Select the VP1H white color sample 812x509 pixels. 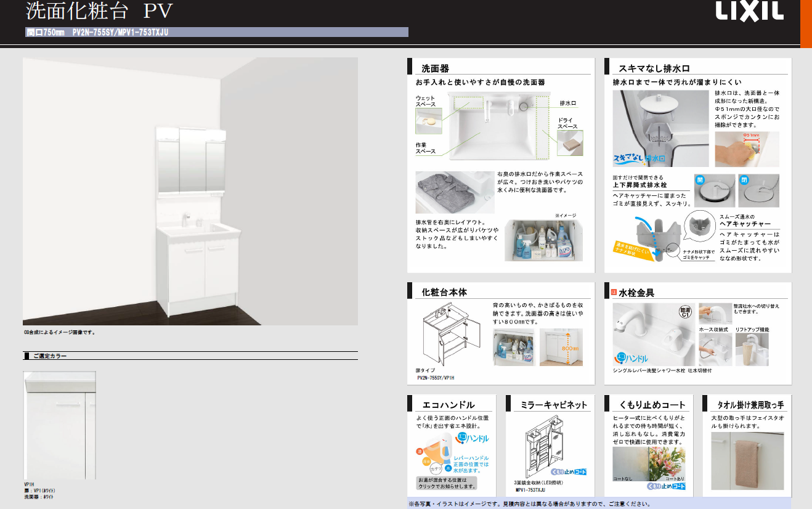click(x=60, y=425)
